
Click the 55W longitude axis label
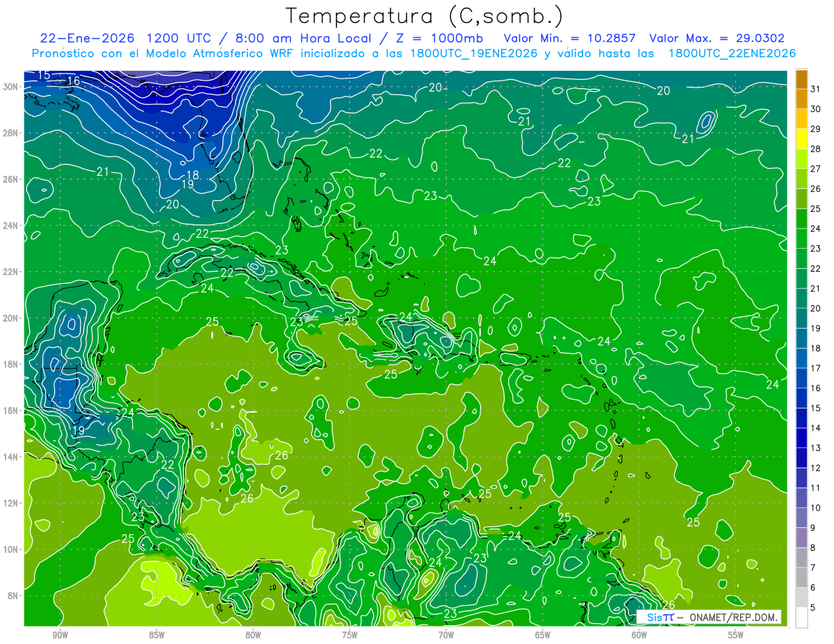click(x=736, y=635)
